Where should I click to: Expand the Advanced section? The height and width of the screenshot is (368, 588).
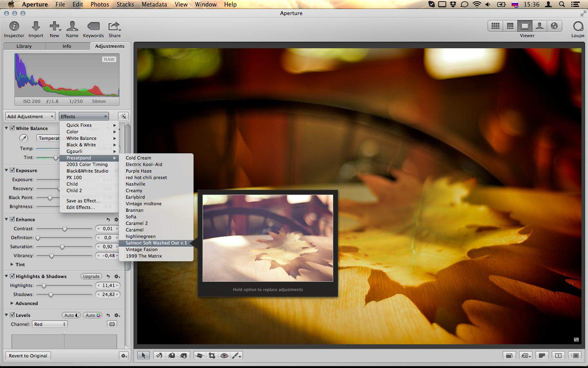coord(12,303)
